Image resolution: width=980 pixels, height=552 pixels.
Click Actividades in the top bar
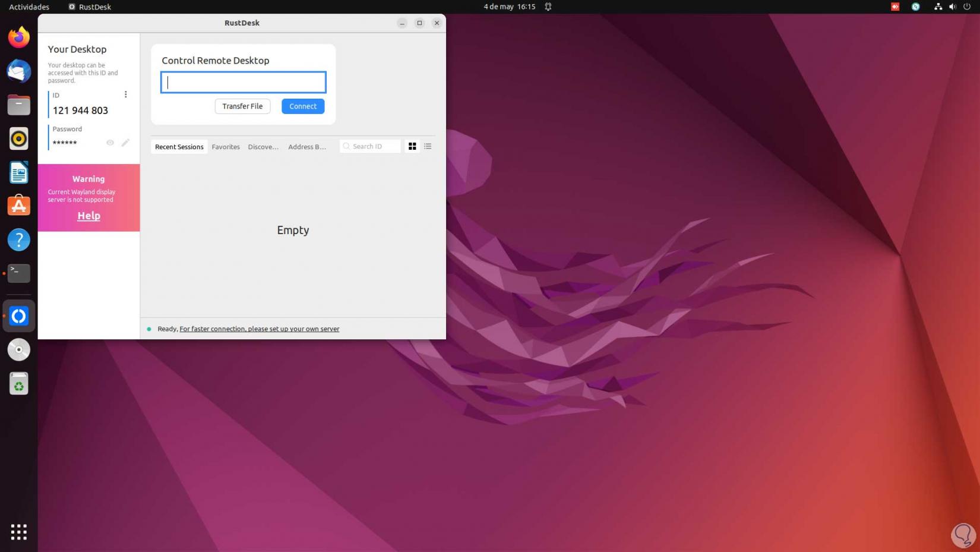(29, 7)
